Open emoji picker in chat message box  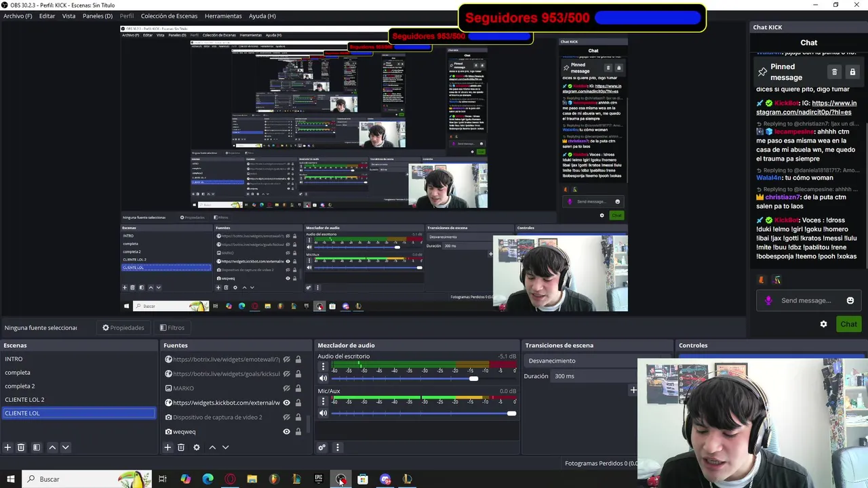click(x=850, y=300)
